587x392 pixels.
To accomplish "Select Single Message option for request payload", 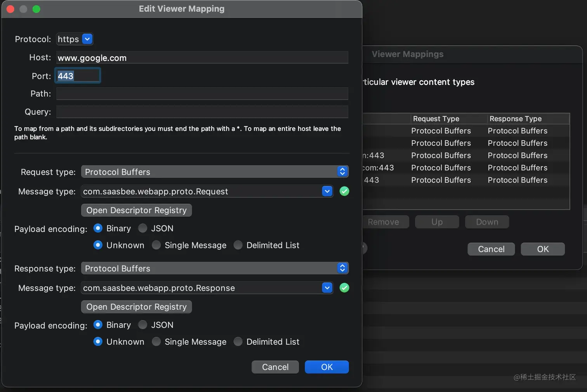I will pos(156,245).
